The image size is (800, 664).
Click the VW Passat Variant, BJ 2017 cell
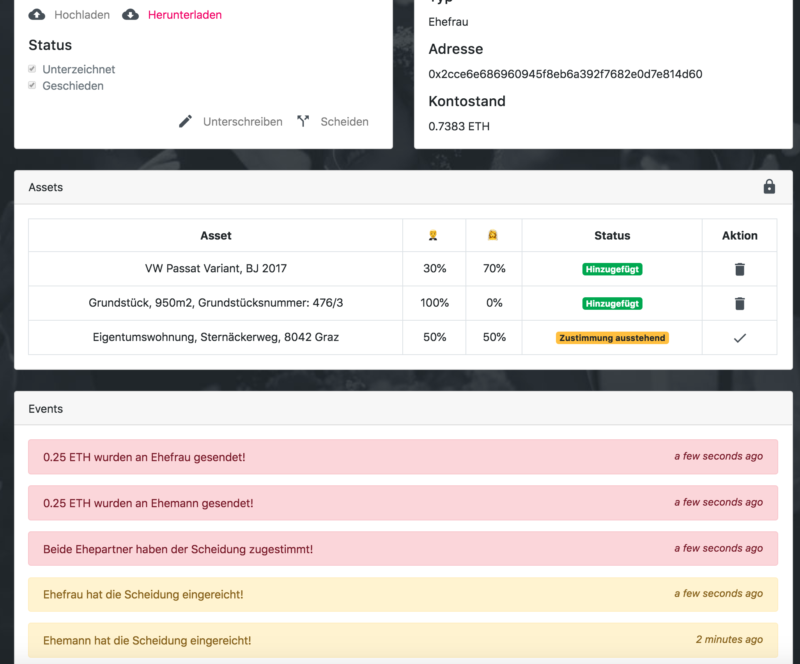coord(216,268)
